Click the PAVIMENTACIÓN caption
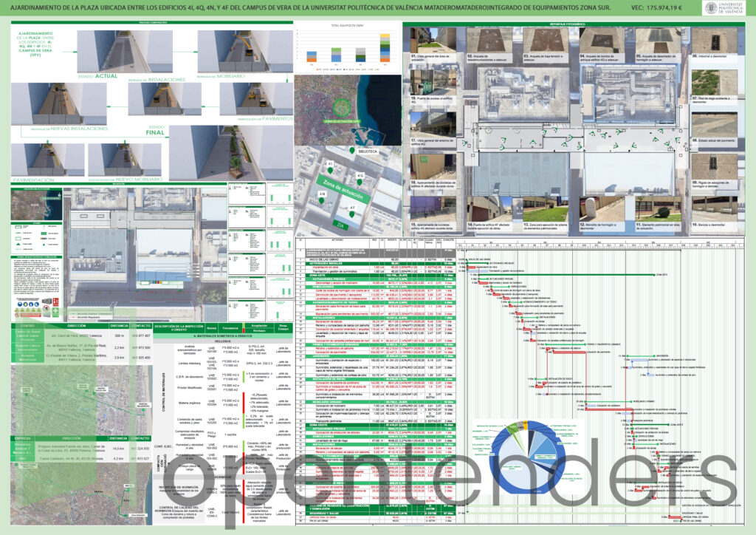The width and height of the screenshot is (756, 535). [x=33, y=180]
